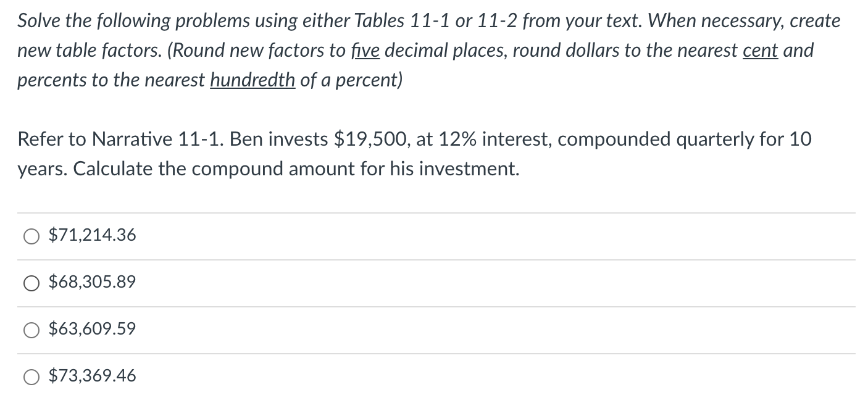868x400 pixels.
Task: Click the radio circle beside $63,609.59
Action: click(x=31, y=330)
